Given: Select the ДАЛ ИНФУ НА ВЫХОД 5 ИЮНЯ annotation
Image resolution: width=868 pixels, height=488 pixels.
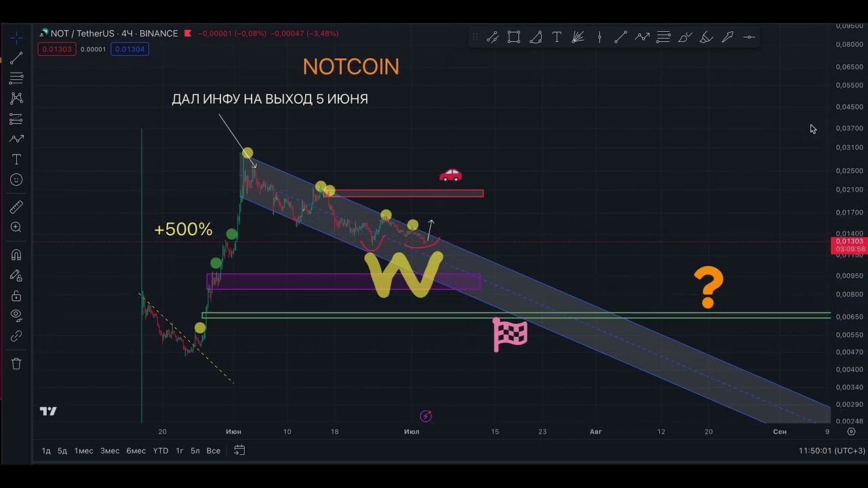Looking at the screenshot, I should pos(270,99).
